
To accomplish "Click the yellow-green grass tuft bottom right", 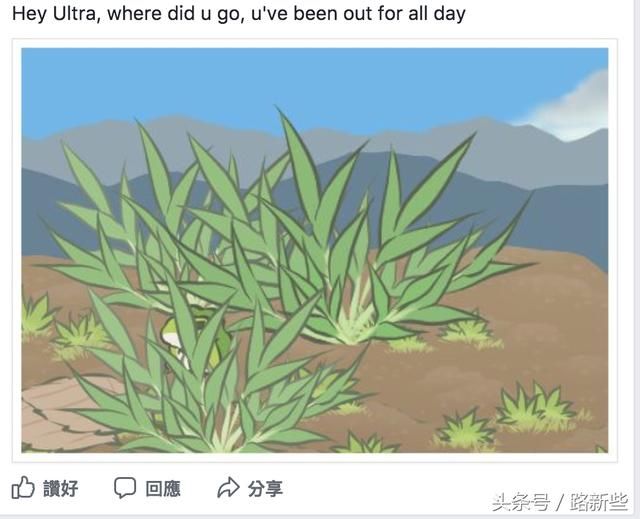I will pos(539,406).
